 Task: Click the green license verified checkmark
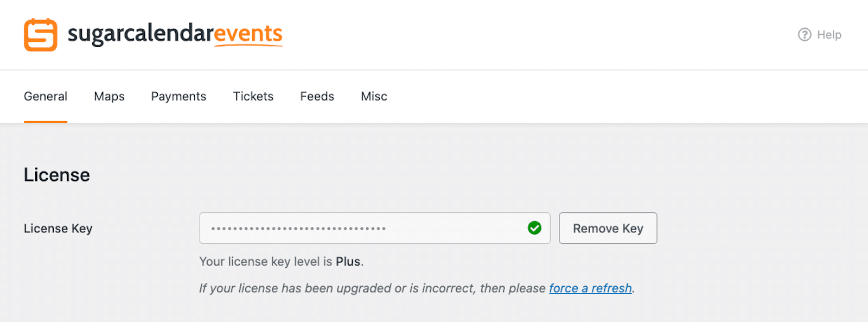[534, 228]
